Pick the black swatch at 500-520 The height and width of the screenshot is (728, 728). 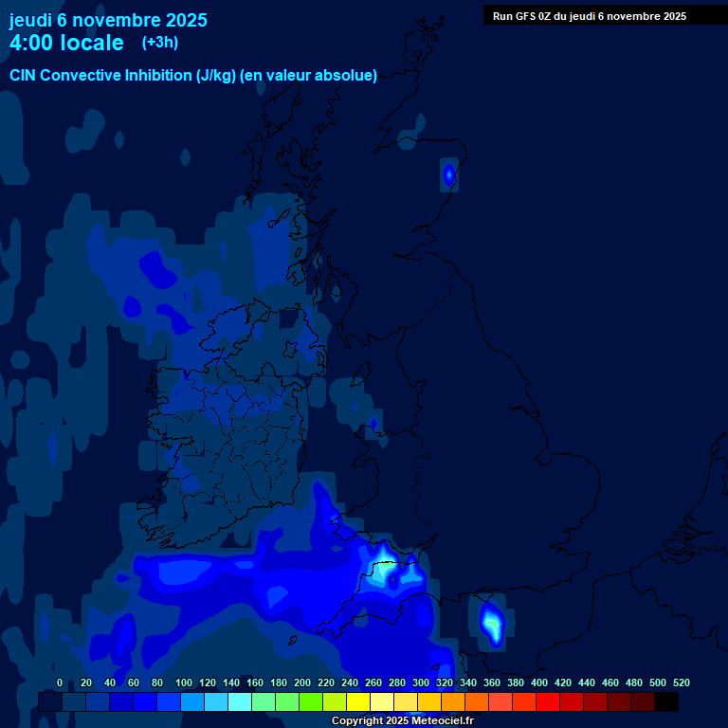pyautogui.click(x=666, y=701)
